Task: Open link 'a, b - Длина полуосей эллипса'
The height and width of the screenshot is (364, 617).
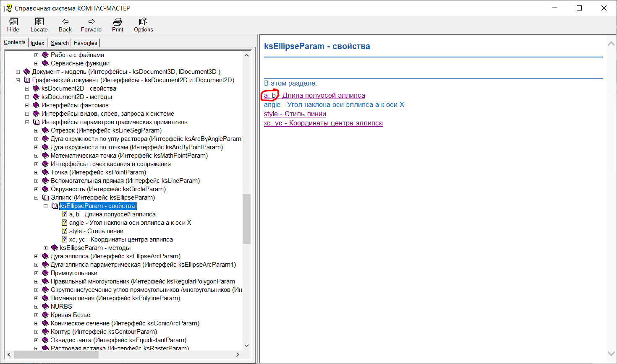Action: pos(314,96)
